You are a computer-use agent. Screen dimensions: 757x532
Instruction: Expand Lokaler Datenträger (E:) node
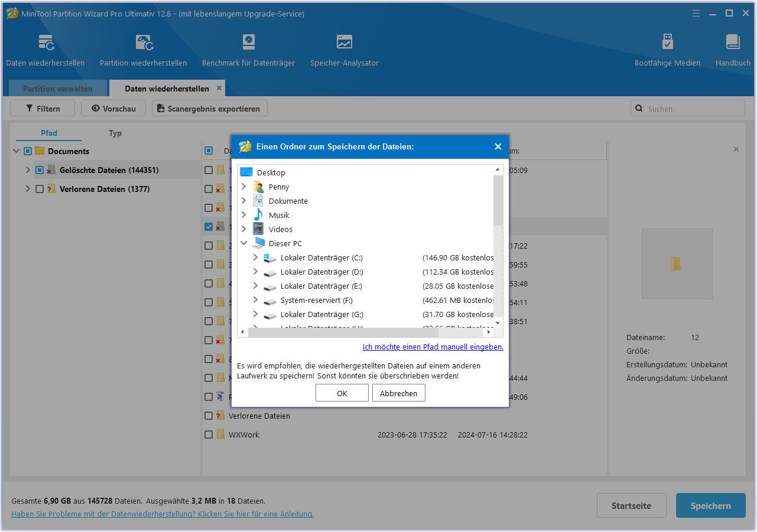255,286
